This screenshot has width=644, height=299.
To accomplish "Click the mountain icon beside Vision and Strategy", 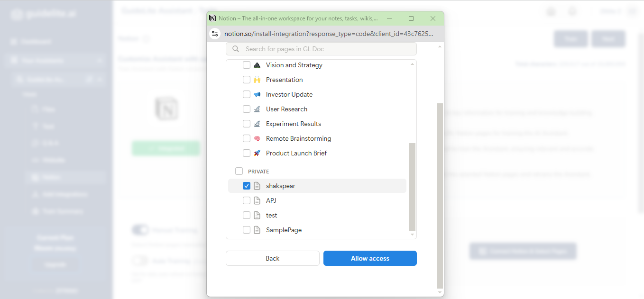I will 257,65.
